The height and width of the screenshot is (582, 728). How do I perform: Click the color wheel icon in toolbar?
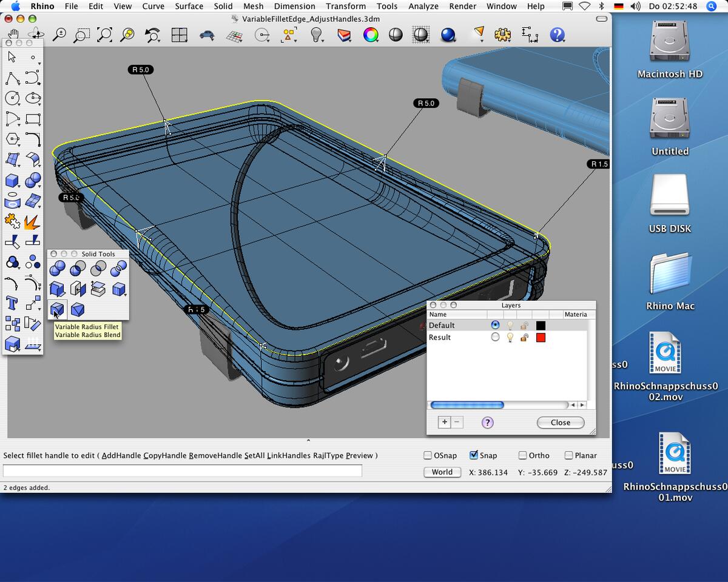[370, 35]
